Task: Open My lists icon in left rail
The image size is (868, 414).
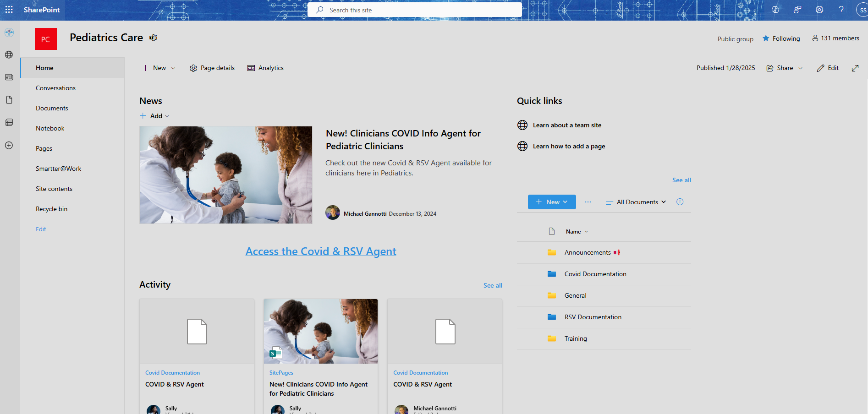Action: coord(9,122)
